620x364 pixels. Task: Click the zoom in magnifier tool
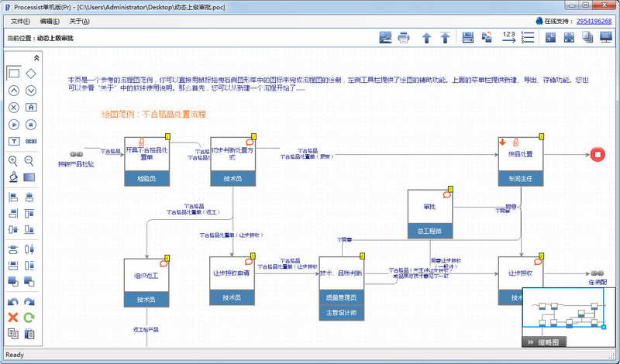click(13, 161)
